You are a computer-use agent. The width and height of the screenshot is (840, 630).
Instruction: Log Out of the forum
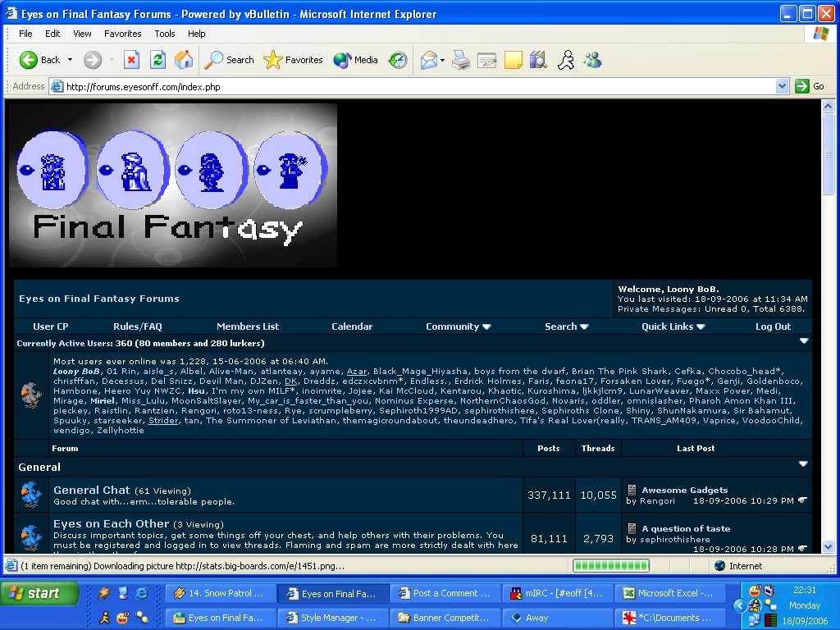click(773, 326)
